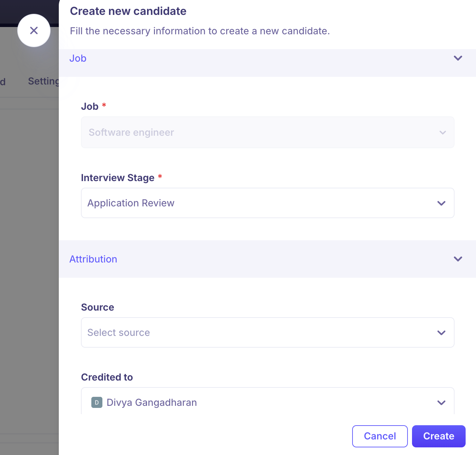Click the Job section header title

(x=78, y=58)
